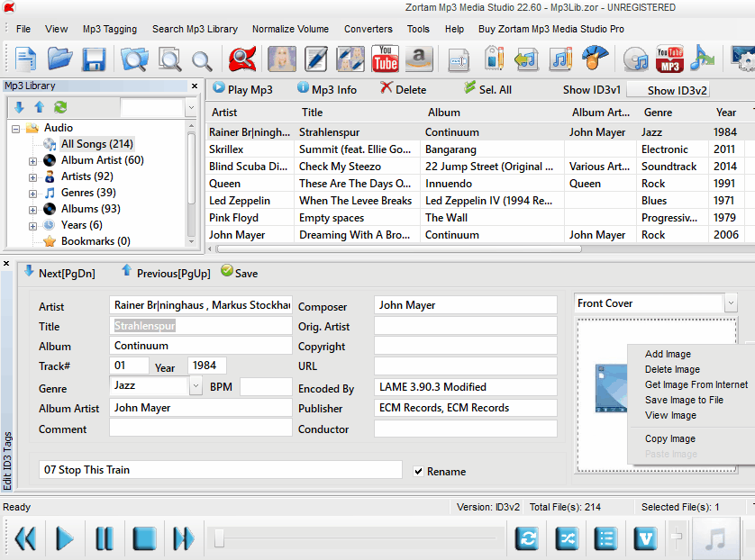Screen dimensions: 755x560
Task: Click the price tag with pencil icon
Action: [494, 59]
